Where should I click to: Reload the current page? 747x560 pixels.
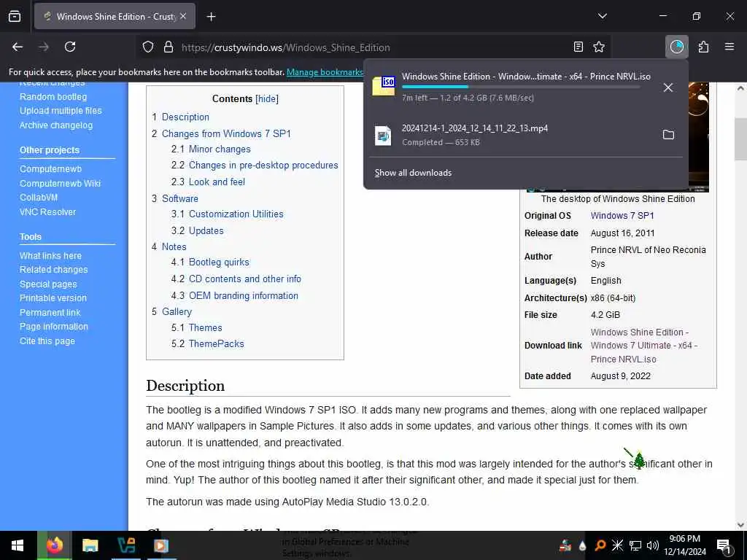pyautogui.click(x=70, y=47)
